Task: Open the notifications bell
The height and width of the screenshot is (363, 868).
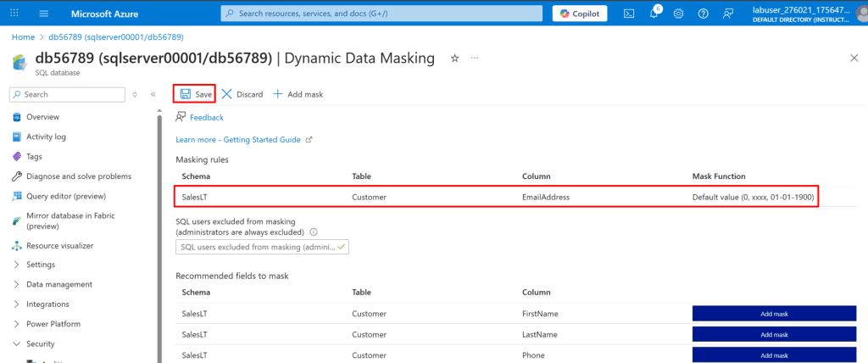Action: pyautogui.click(x=654, y=14)
